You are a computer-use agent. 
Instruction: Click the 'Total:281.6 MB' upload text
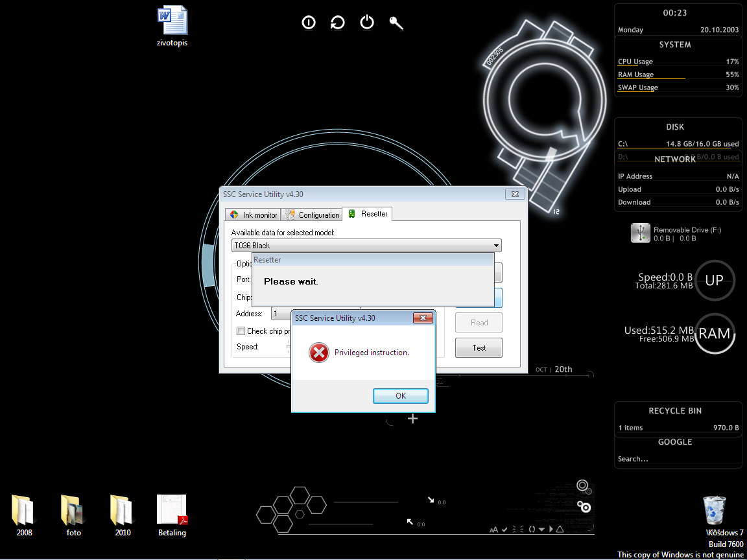pos(663,286)
